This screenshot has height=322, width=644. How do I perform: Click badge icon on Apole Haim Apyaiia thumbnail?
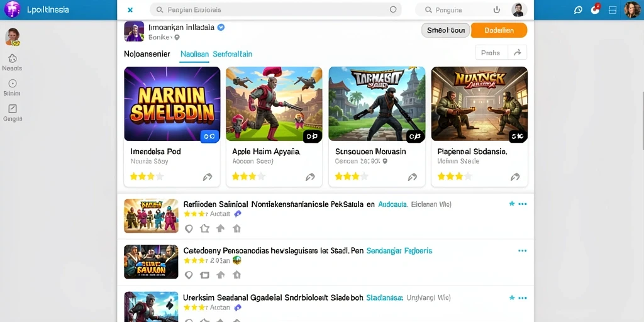click(x=312, y=136)
